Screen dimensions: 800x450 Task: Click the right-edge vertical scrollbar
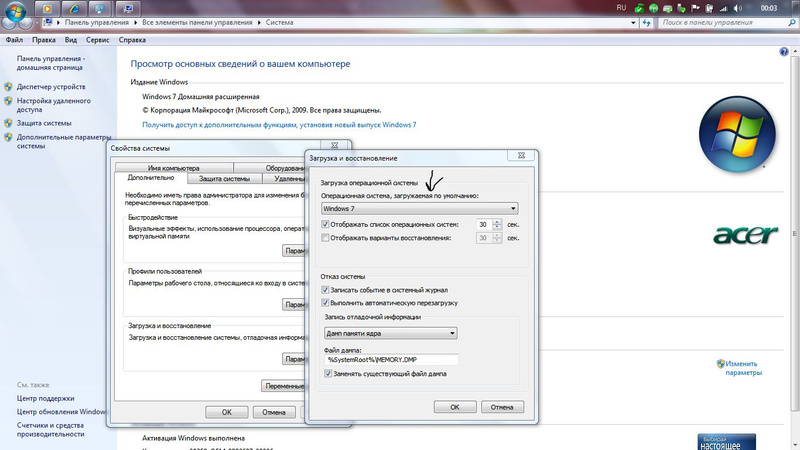click(794, 232)
